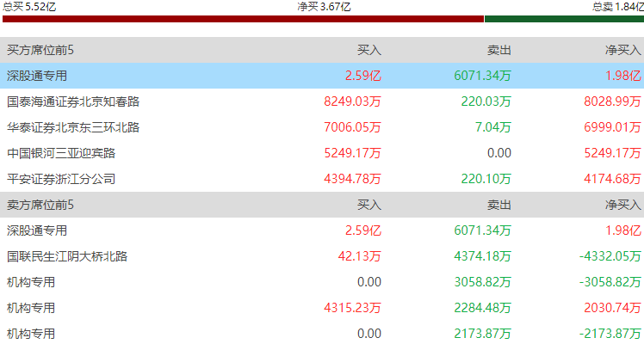Click the 3058.82万 sell amount
644x344 pixels.
point(483,282)
